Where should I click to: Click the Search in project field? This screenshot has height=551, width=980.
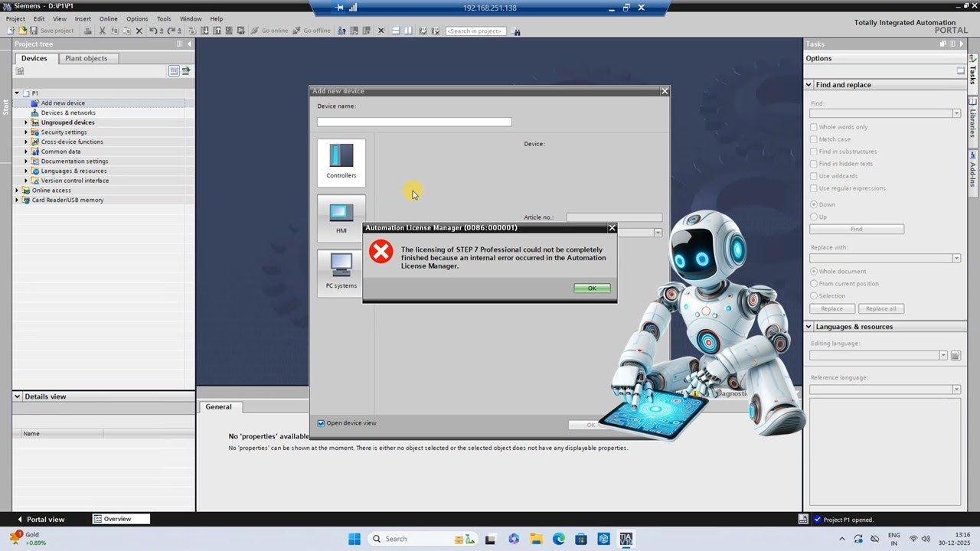476,31
